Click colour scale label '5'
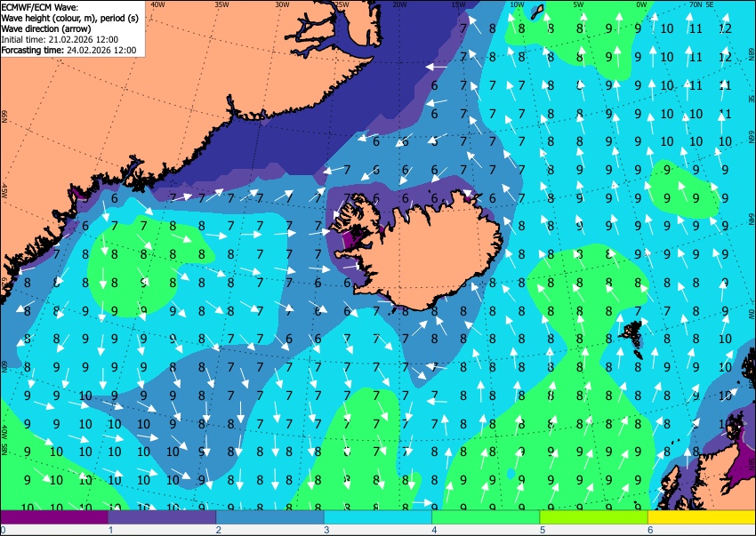The width and height of the screenshot is (756, 536). pos(543,530)
